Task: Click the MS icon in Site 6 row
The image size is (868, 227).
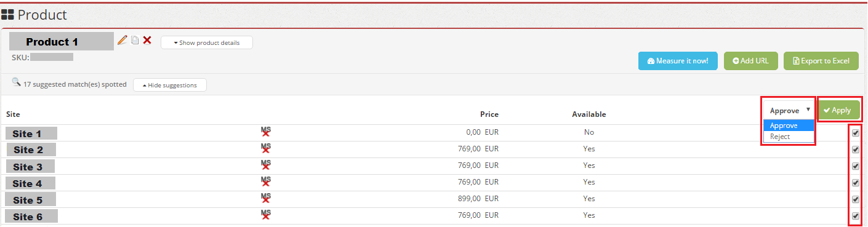Action: [265, 215]
